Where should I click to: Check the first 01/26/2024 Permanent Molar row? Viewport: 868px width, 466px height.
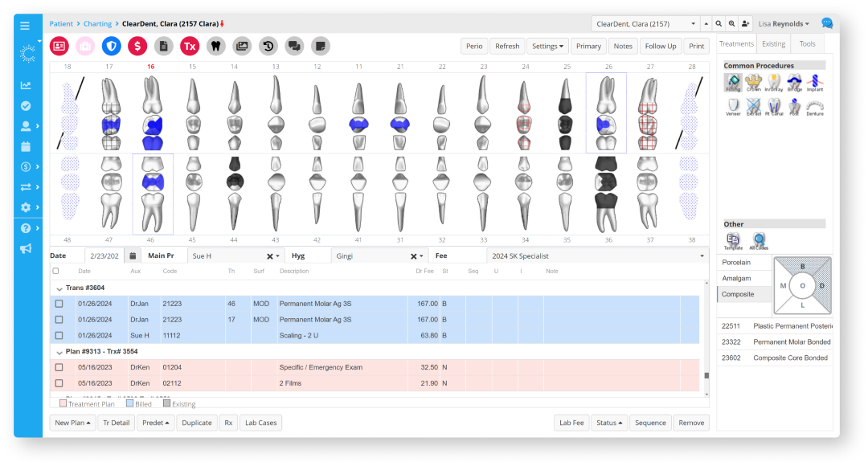click(59, 304)
